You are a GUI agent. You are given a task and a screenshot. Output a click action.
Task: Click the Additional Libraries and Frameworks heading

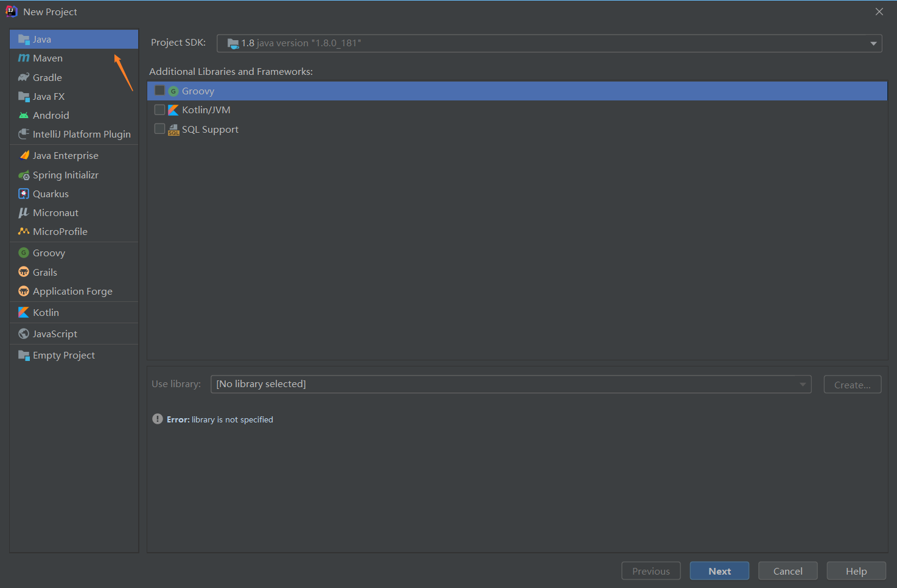coord(231,72)
